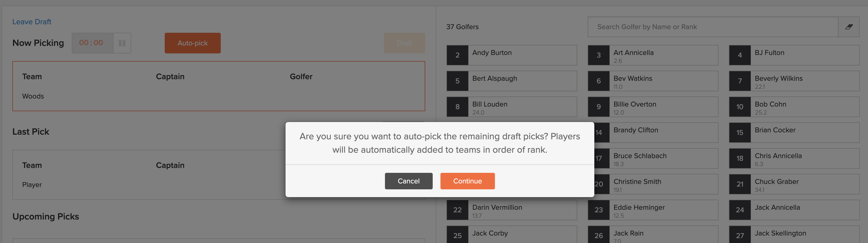The height and width of the screenshot is (243, 868).
Task: Click the disabled Draft button
Action: [404, 43]
